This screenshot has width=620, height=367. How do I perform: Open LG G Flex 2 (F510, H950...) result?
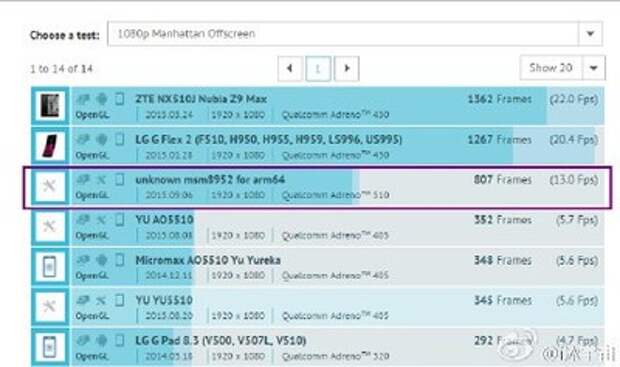[x=269, y=139]
